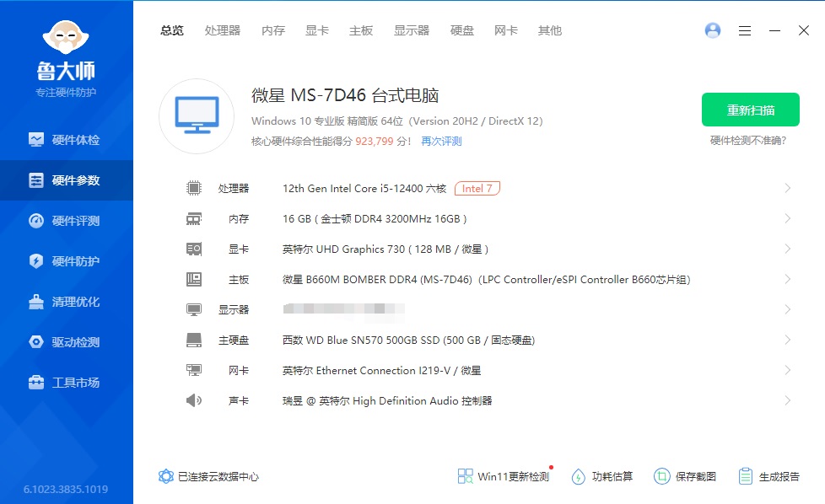
Task: Click the Intel 7 badge
Action: click(x=477, y=188)
